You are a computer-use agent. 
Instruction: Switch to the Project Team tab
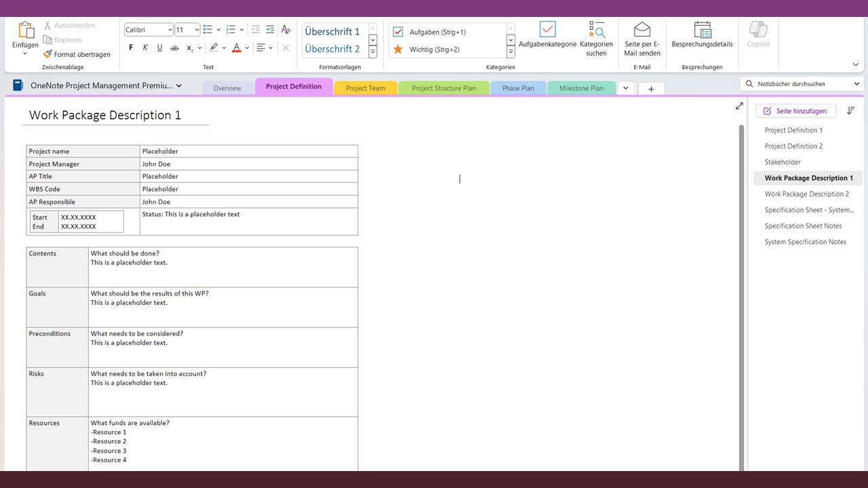click(366, 88)
